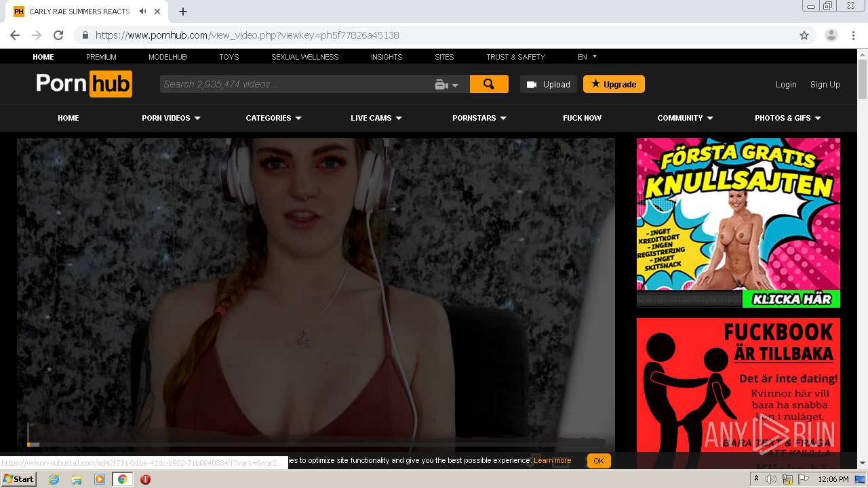The width and height of the screenshot is (868, 488).
Task: Show hidden system tray icons
Action: pos(756,479)
